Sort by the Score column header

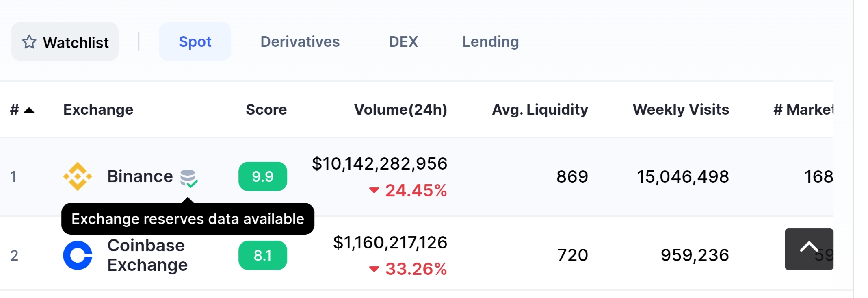266,109
